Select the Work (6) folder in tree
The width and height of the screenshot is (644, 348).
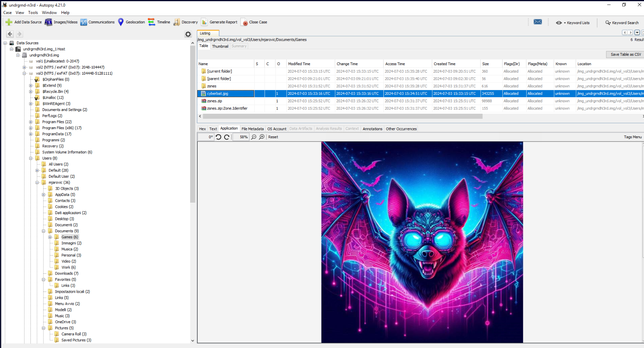tap(68, 267)
